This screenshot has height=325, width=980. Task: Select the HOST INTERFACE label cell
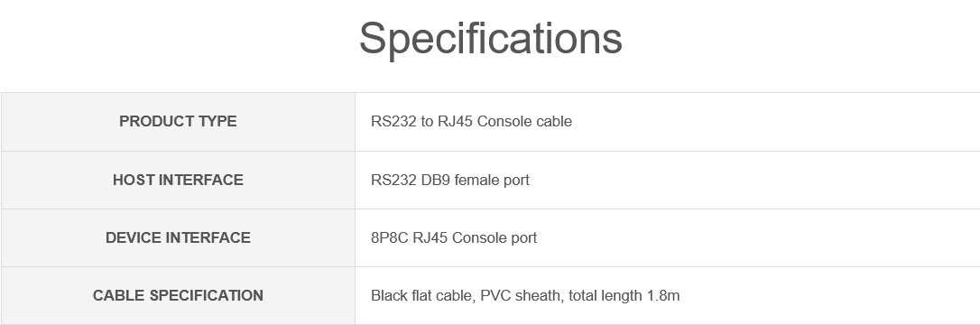[178, 180]
